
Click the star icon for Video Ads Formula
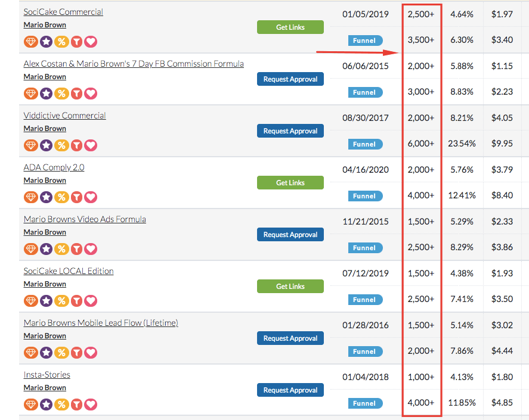46,249
